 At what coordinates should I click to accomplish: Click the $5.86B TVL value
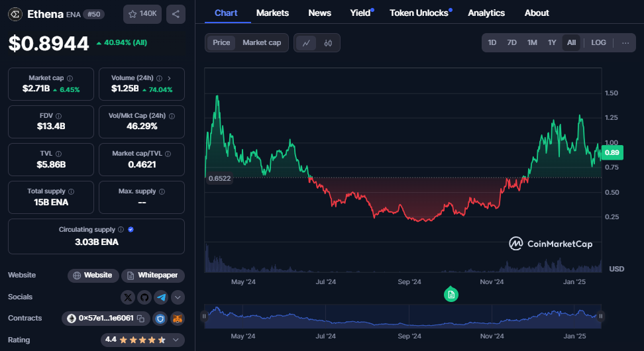[x=51, y=165]
